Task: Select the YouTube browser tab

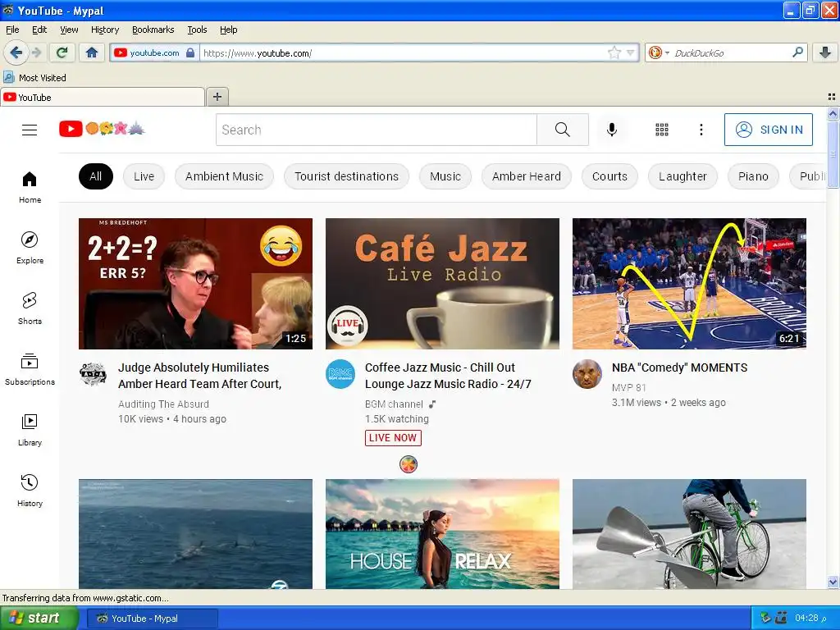Action: tap(103, 97)
